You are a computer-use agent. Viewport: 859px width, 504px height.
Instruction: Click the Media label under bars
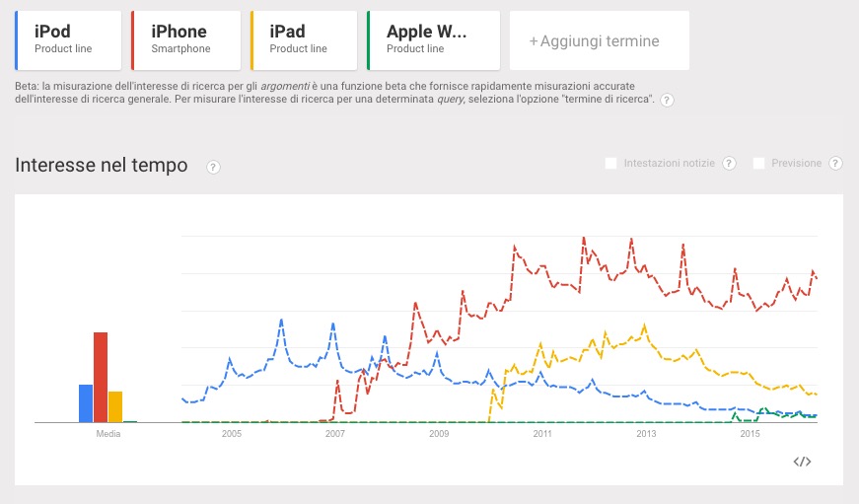point(108,434)
